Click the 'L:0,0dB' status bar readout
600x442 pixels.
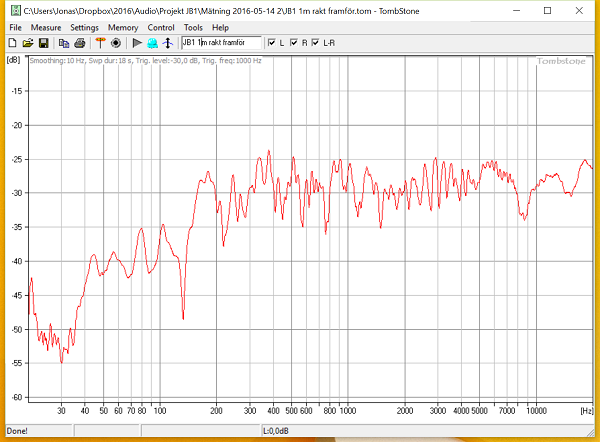click(x=276, y=431)
